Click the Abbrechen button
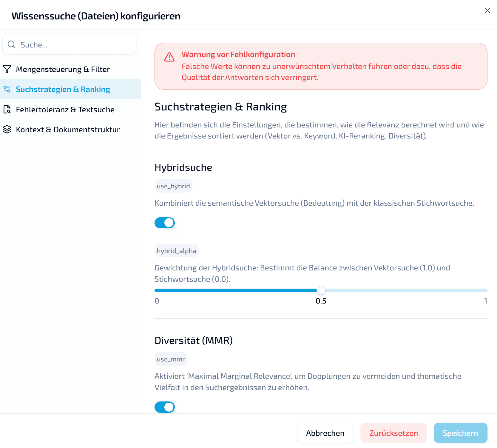The height and width of the screenshot is (448, 497). 325,433
